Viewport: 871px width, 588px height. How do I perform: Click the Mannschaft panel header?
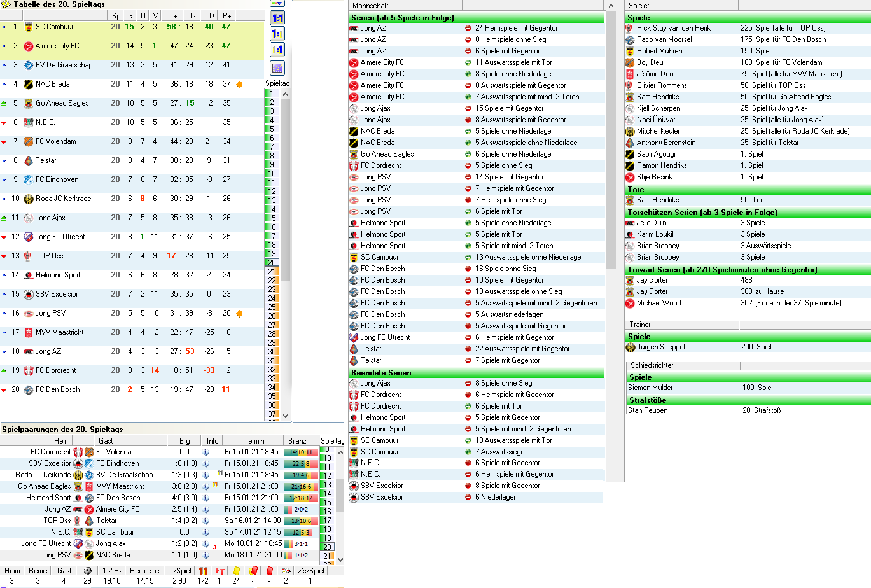[x=406, y=5]
